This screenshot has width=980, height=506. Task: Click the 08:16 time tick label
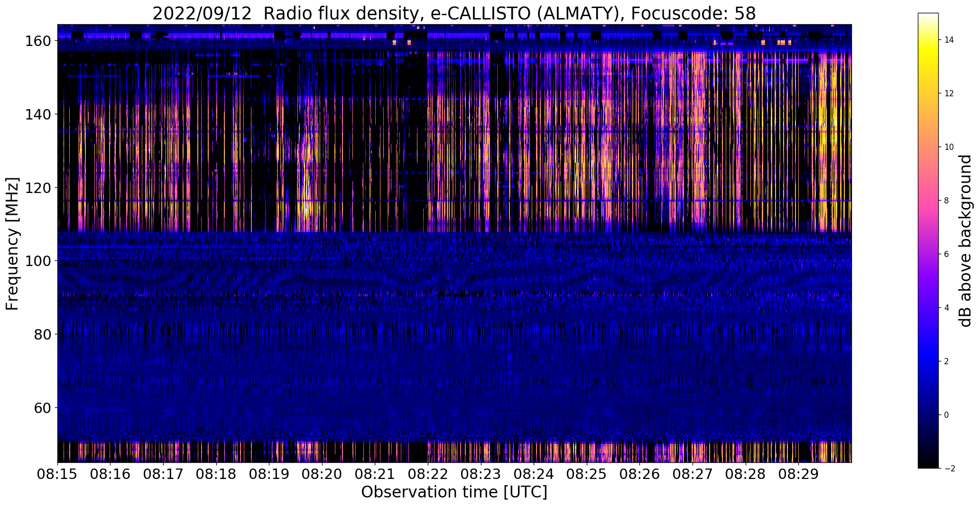coord(111,474)
